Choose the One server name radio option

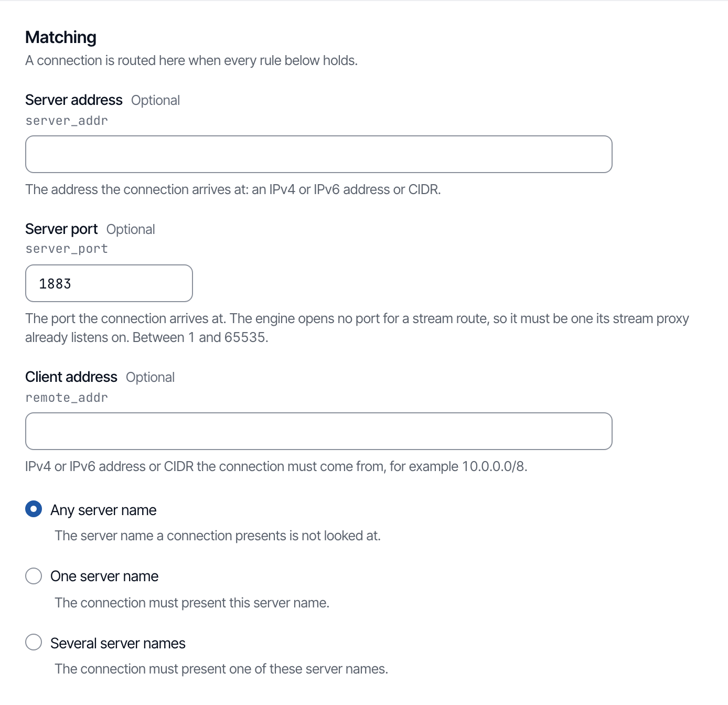pos(34,576)
